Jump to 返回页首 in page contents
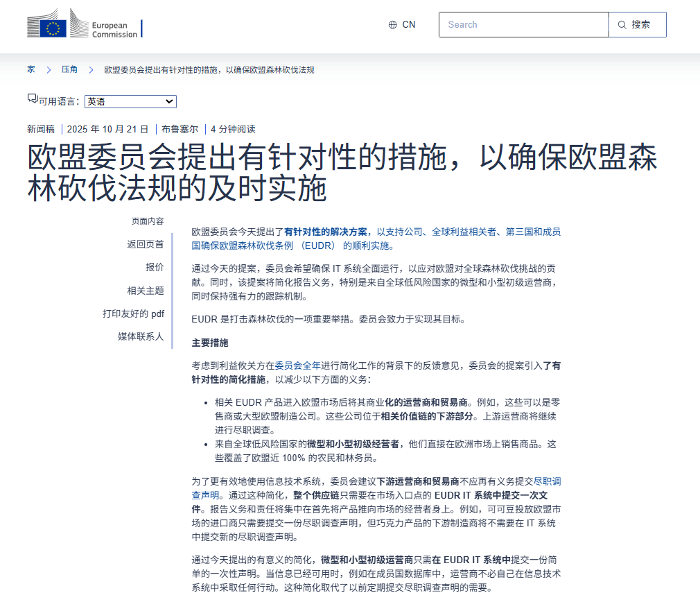Image resolution: width=700 pixels, height=602 pixels. coord(146,244)
